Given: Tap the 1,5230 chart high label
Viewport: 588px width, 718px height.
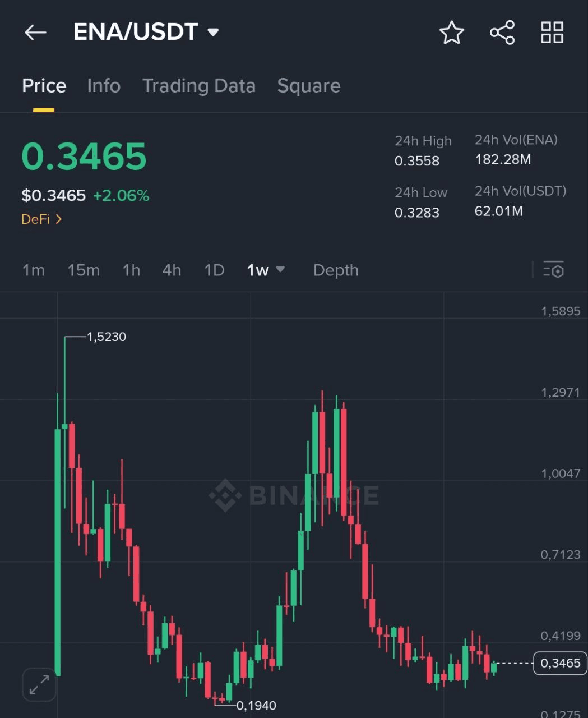Looking at the screenshot, I should tap(107, 337).
